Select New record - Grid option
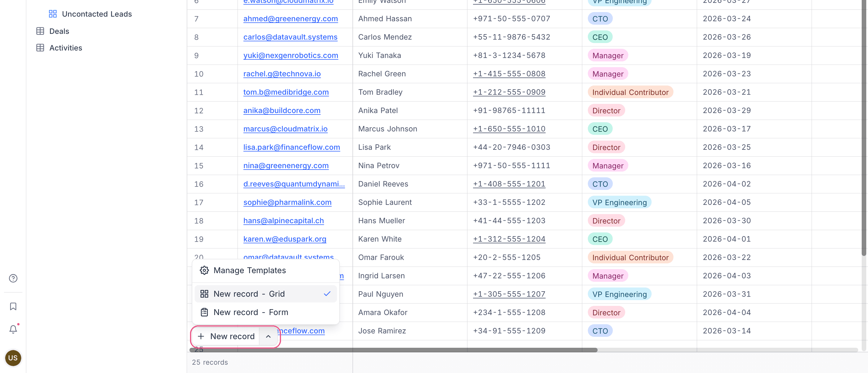868x373 pixels. (x=266, y=294)
